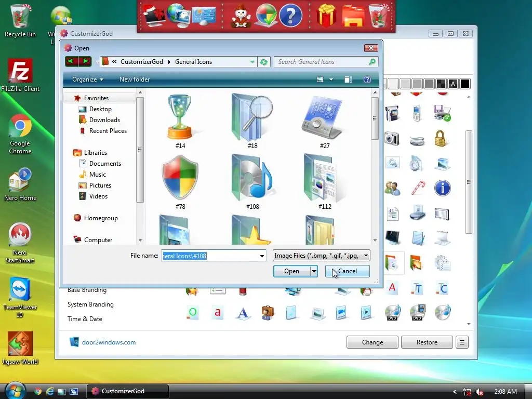
Task: Select System Branding category in CustomizerGod
Action: pyautogui.click(x=90, y=304)
